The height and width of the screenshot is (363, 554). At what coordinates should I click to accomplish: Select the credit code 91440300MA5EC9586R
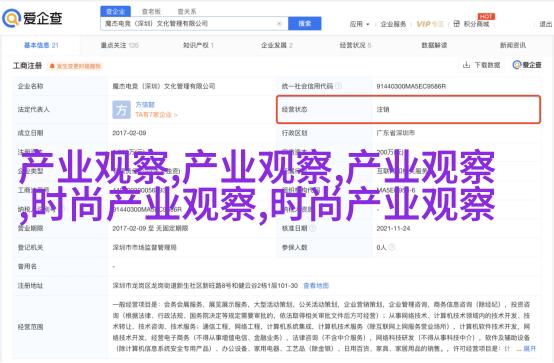(411, 86)
